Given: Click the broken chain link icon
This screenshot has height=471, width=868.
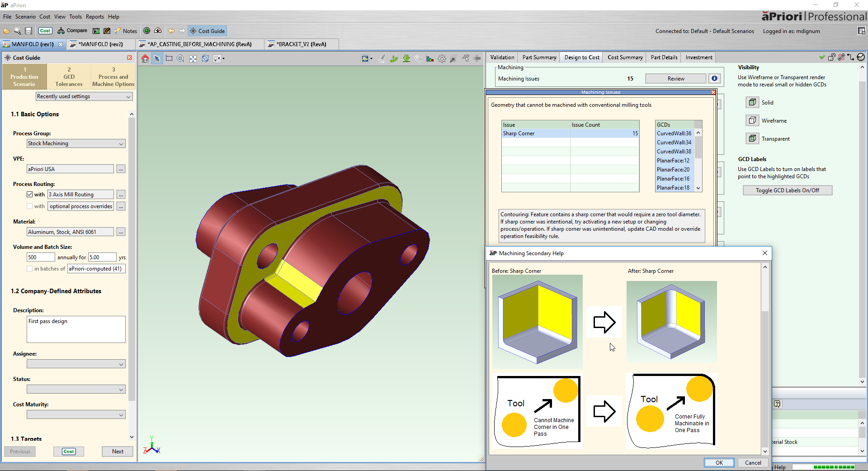Looking at the screenshot, I should click(841, 57).
